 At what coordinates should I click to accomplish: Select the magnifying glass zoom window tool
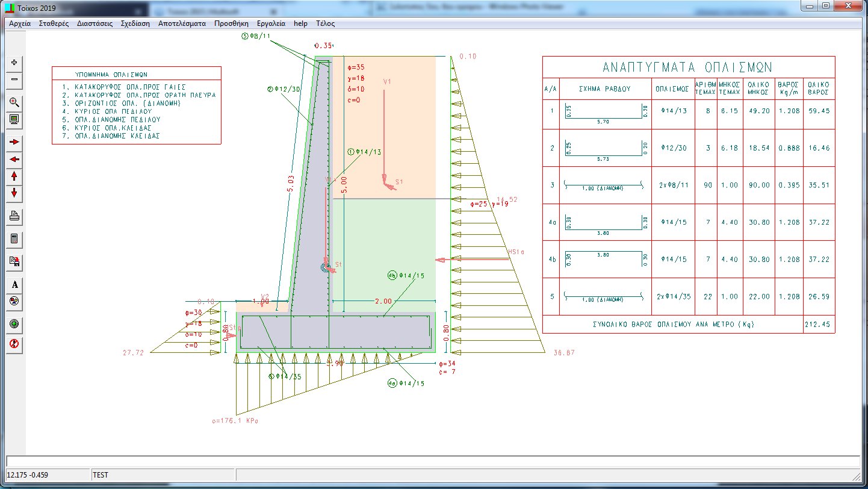(14, 102)
